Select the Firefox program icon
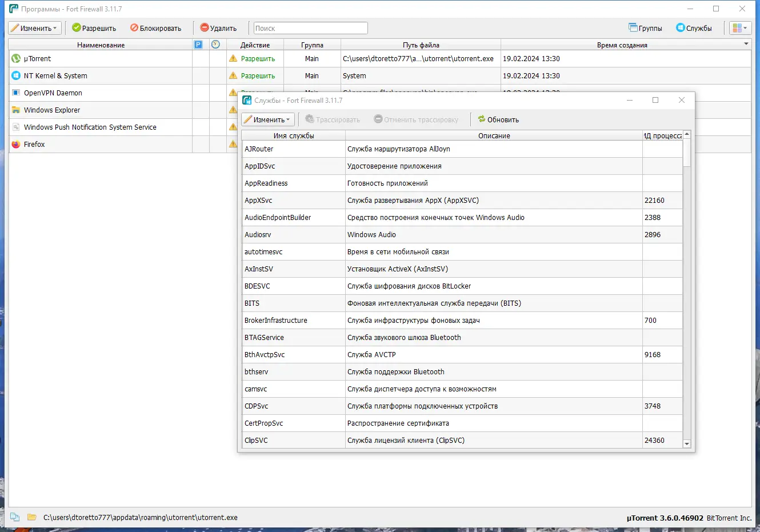Screen dimensions: 760x532 click(x=16, y=144)
